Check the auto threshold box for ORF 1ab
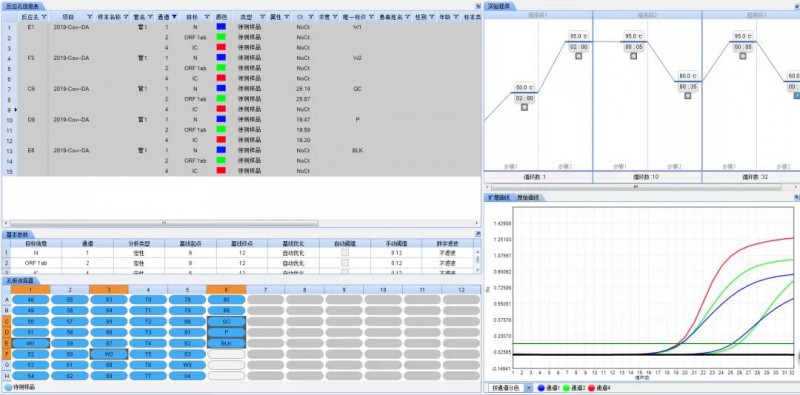800x395 pixels. (345, 263)
